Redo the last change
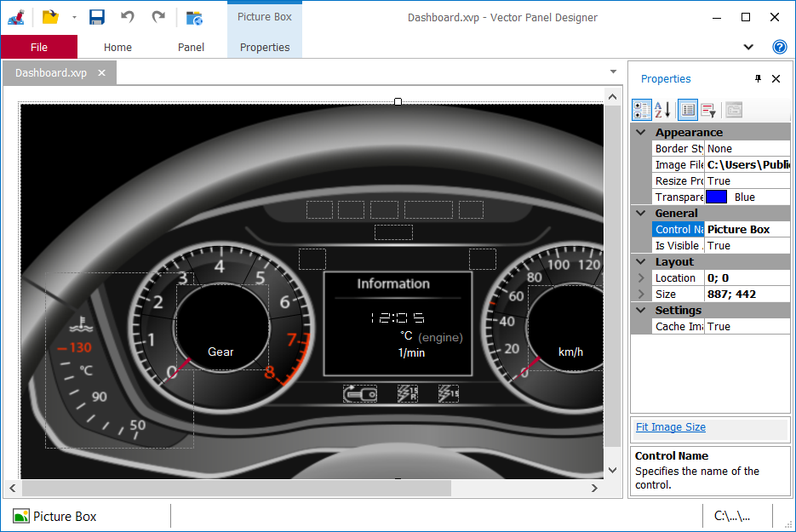This screenshot has width=796, height=532. pos(158,16)
